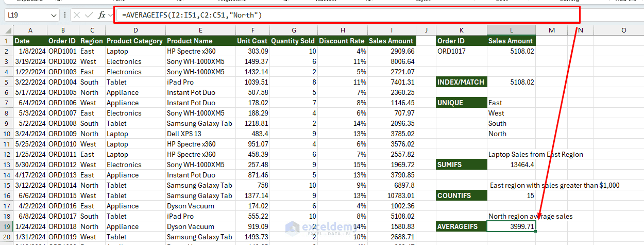Click the Quantity Sold header cell
The image size is (644, 245).
pyautogui.click(x=293, y=41)
